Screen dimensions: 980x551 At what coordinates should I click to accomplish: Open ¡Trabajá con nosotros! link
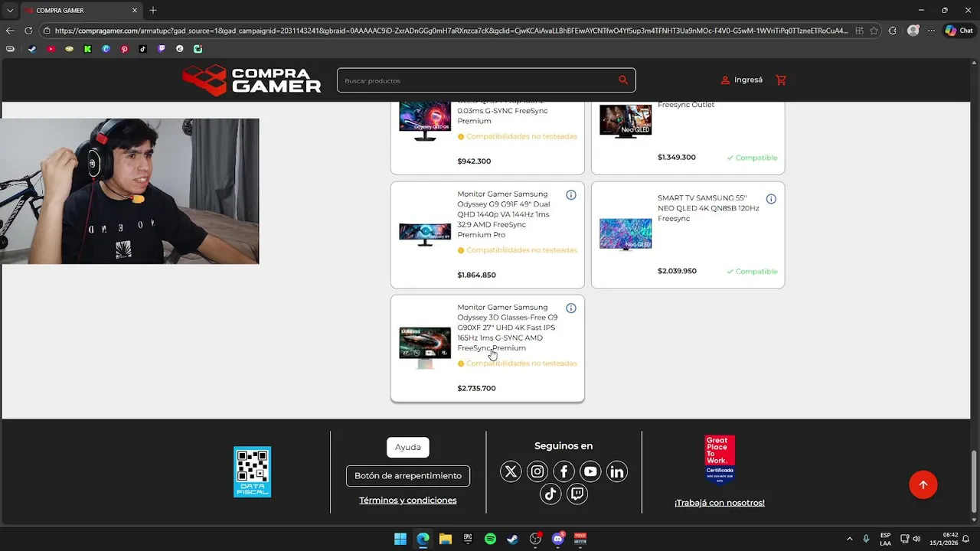(x=720, y=503)
